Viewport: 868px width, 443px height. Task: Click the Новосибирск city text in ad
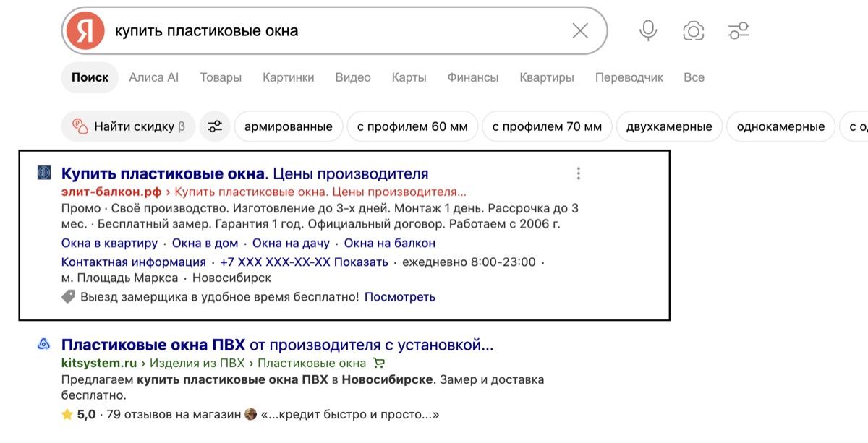coord(231,278)
